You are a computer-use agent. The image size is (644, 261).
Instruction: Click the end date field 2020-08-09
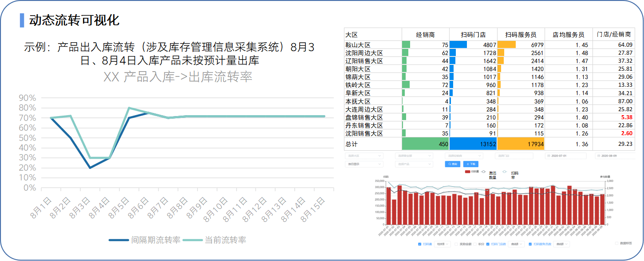pyautogui.click(x=616, y=156)
